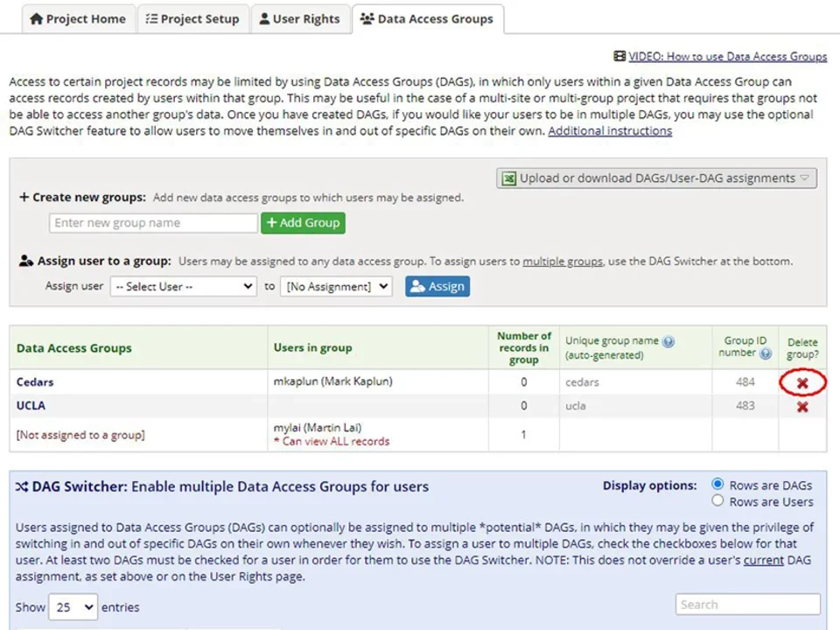Viewport: 840px width, 630px height.
Task: Click the Assign button
Action: click(x=437, y=286)
